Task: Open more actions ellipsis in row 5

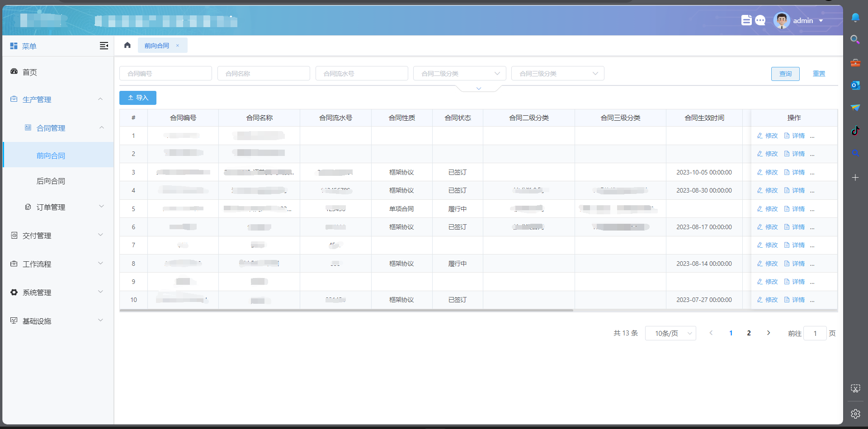Action: pos(812,209)
